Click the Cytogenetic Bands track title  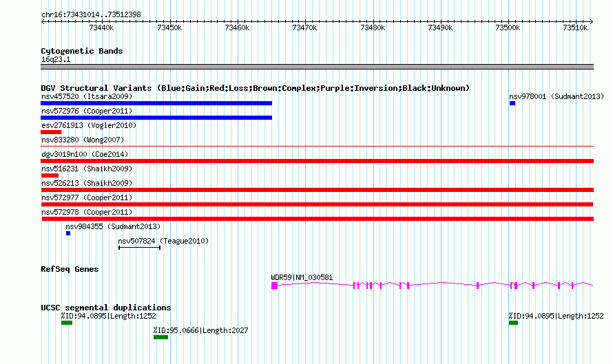[x=82, y=51]
